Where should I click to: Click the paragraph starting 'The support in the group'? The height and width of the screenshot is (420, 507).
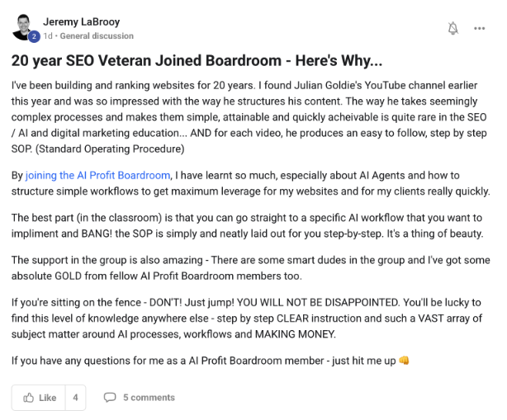click(248, 267)
